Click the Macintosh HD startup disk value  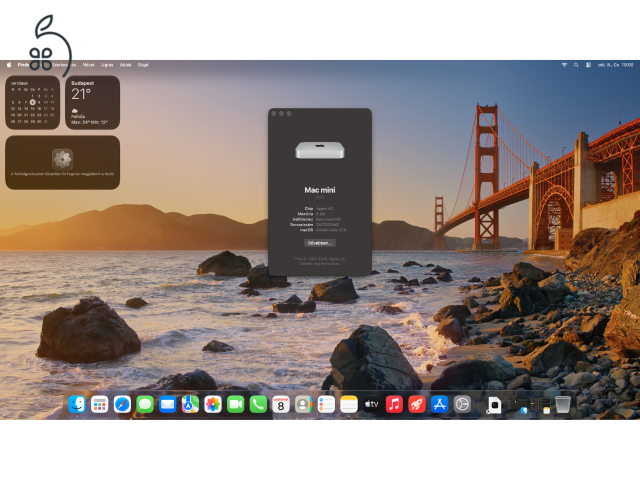coord(329,219)
